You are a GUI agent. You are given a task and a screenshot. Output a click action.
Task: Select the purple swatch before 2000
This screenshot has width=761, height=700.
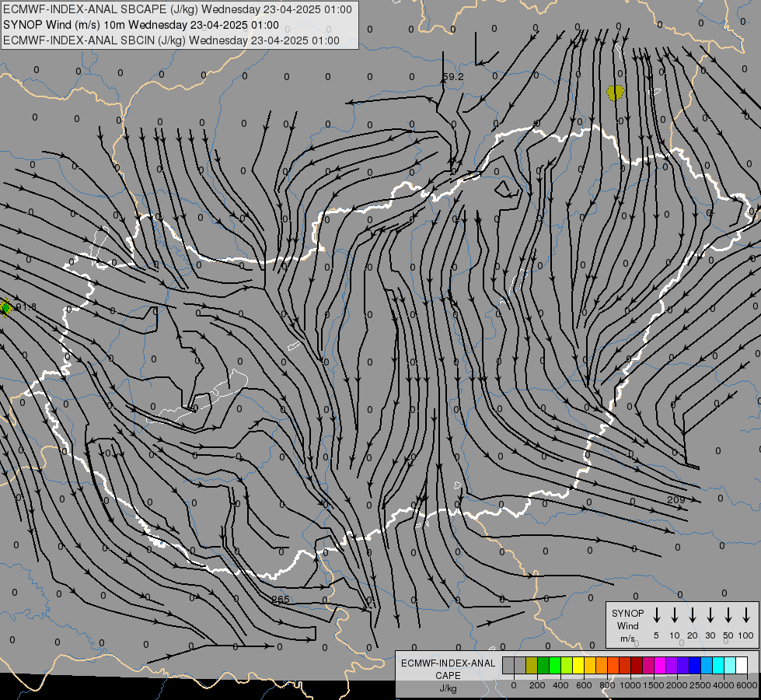click(x=672, y=665)
